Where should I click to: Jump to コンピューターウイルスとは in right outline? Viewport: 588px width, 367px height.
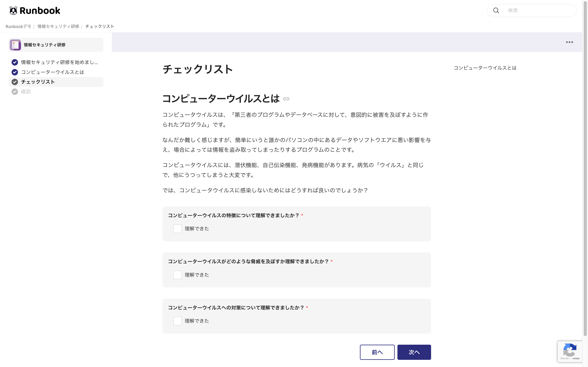[x=485, y=68]
